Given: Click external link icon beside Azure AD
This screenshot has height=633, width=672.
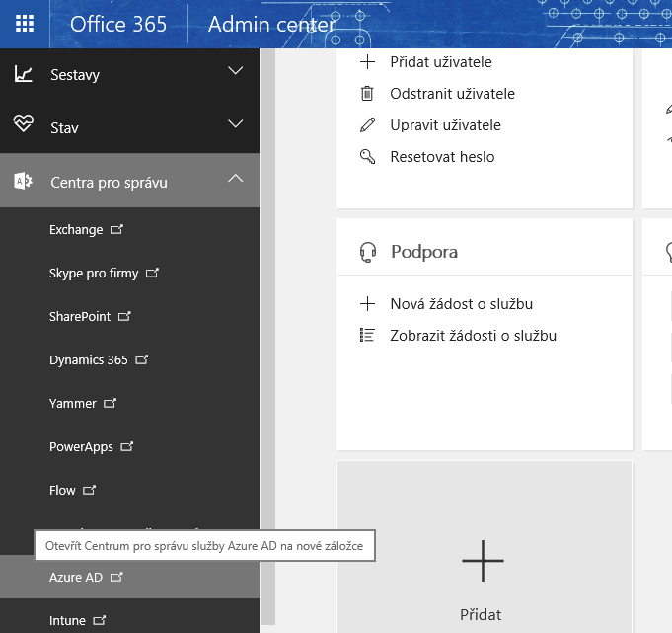Looking at the screenshot, I should (x=116, y=577).
